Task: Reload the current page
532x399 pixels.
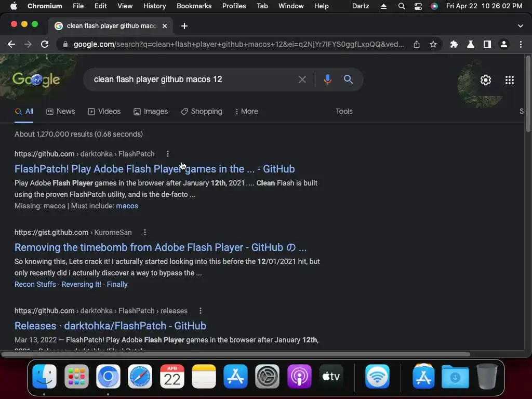Action: point(45,44)
